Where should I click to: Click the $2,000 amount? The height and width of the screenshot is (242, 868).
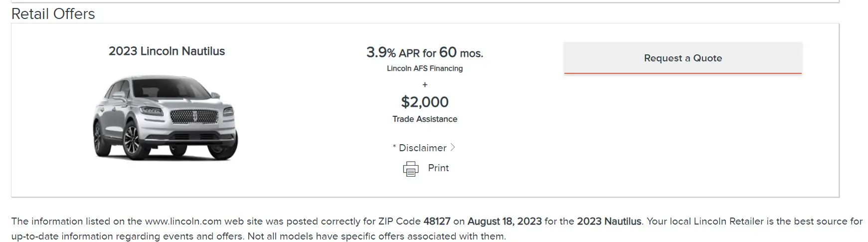(x=425, y=102)
